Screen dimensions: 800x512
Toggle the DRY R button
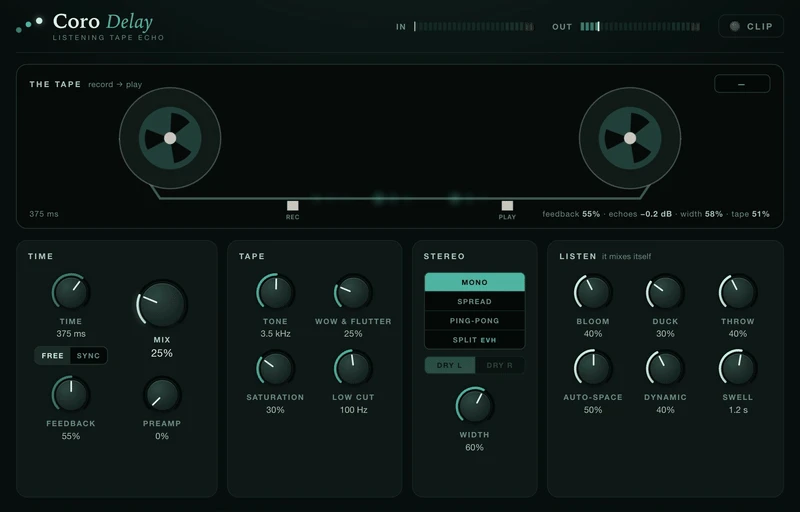pyautogui.click(x=499, y=365)
